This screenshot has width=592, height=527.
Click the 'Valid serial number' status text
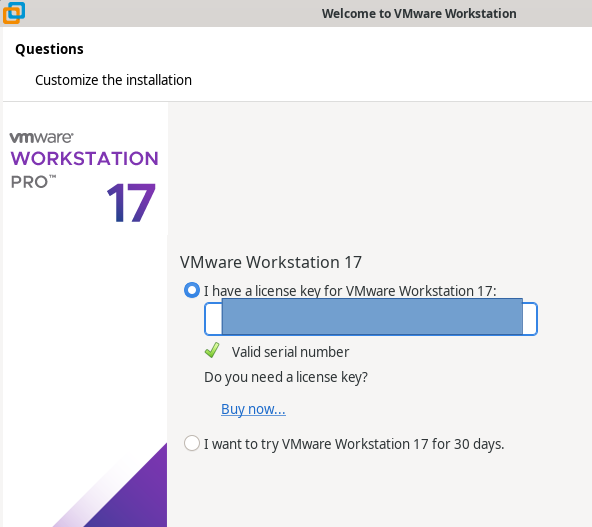click(x=290, y=352)
